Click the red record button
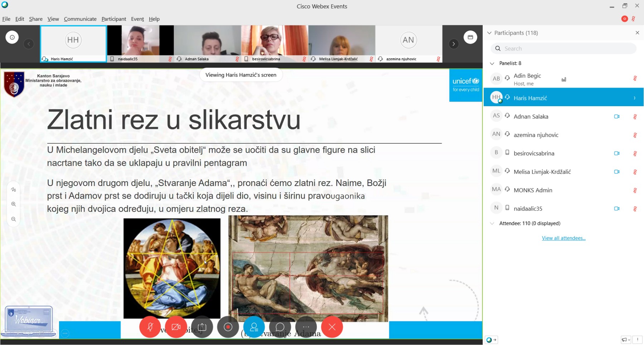Screen dimensions: 644x345 228,327
